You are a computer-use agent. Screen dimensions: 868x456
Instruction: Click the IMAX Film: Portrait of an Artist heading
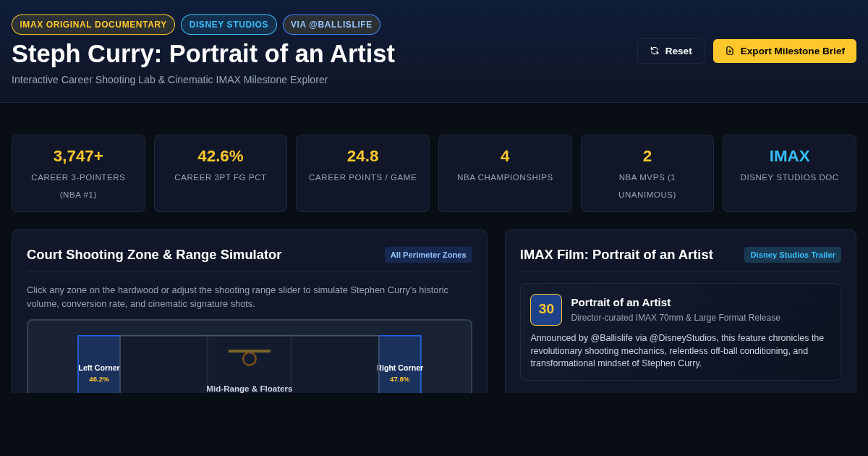pos(616,255)
